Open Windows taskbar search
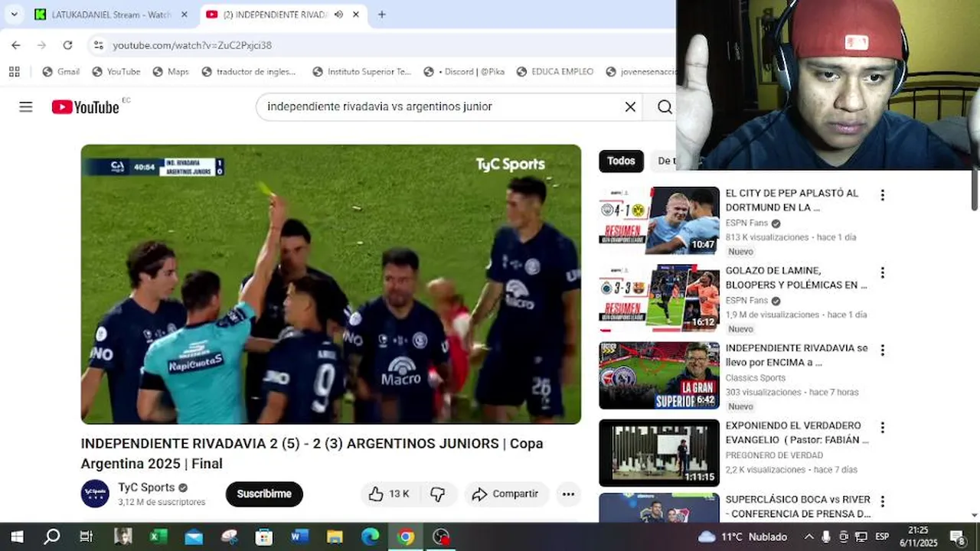Image resolution: width=980 pixels, height=551 pixels. (x=51, y=536)
